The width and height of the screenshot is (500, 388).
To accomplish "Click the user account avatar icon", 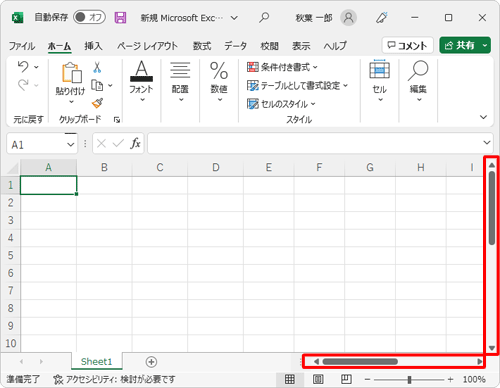I will pos(348,17).
